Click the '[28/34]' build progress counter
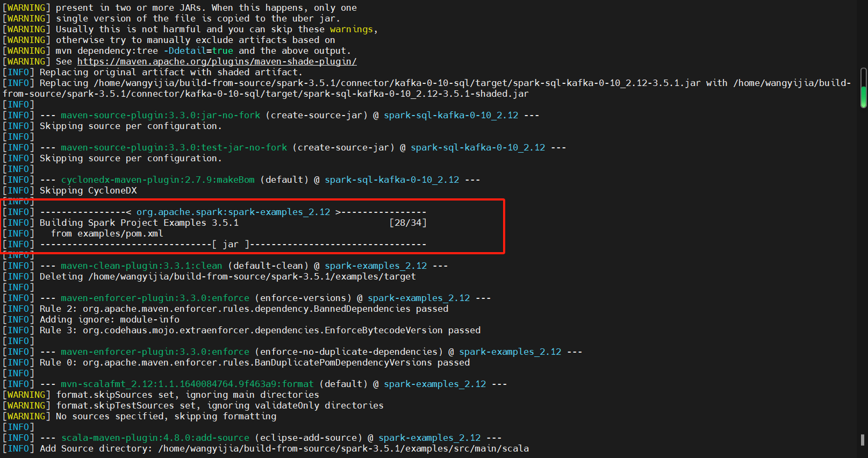The width and height of the screenshot is (868, 458). click(408, 223)
